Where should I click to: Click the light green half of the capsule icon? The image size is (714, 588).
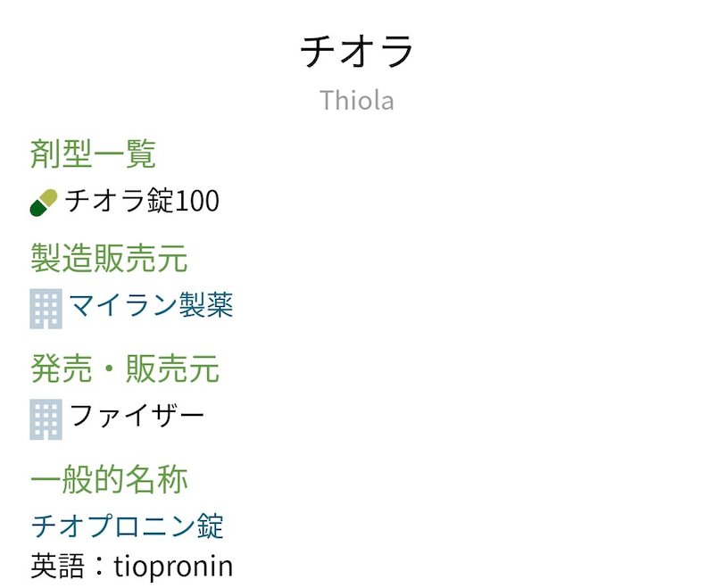(50, 197)
